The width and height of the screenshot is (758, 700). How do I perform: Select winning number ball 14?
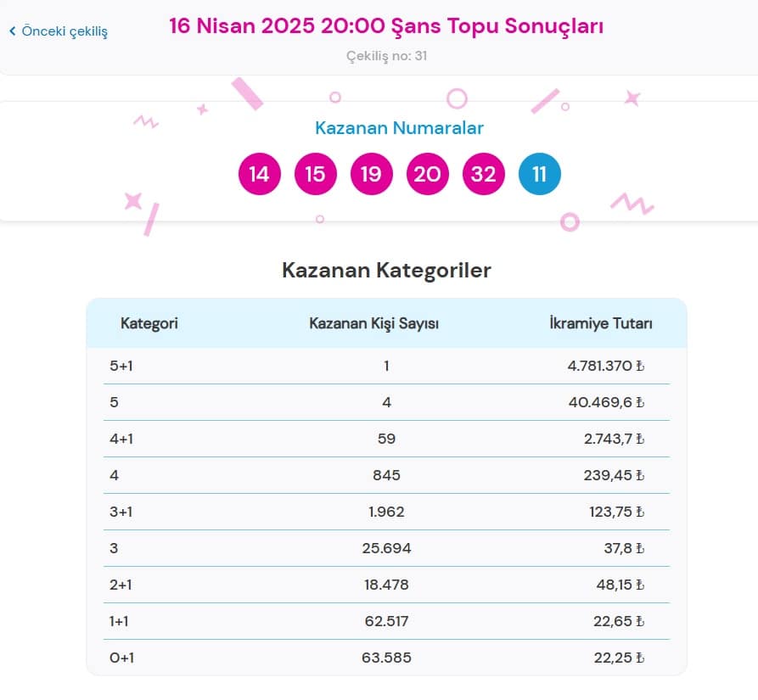tap(259, 174)
